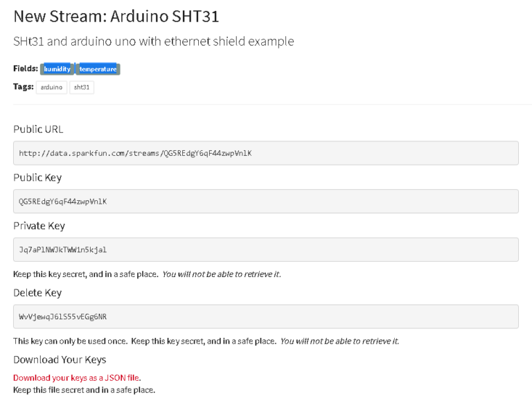
Task: Click the Delete Key heading
Action: point(37,293)
